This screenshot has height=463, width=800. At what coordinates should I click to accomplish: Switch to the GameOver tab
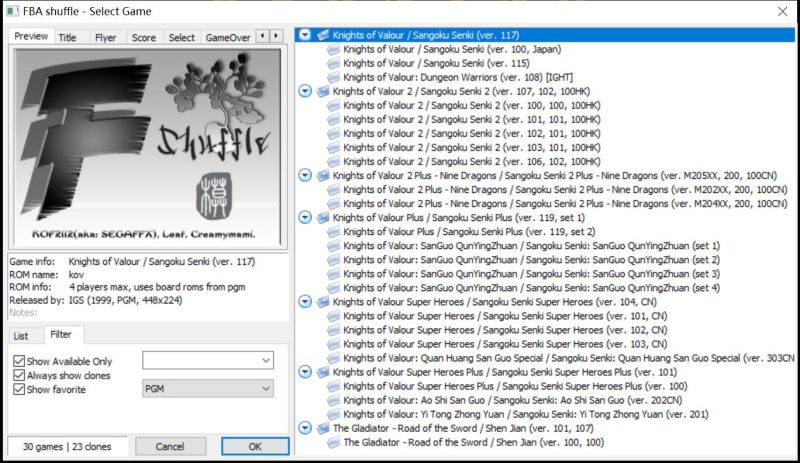pos(228,37)
